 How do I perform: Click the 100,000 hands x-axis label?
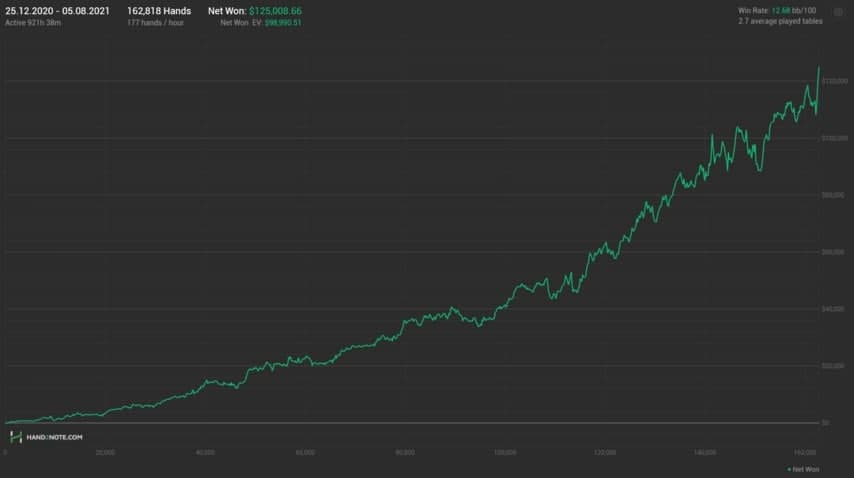(x=505, y=452)
